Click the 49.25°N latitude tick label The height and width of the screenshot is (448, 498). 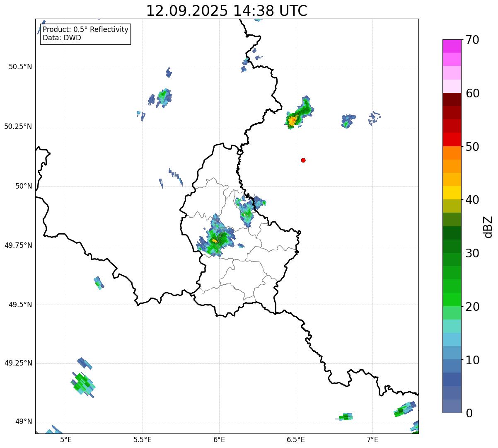(18, 363)
